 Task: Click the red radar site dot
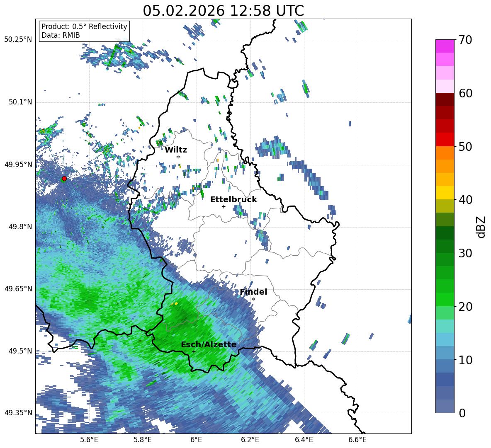click(64, 179)
